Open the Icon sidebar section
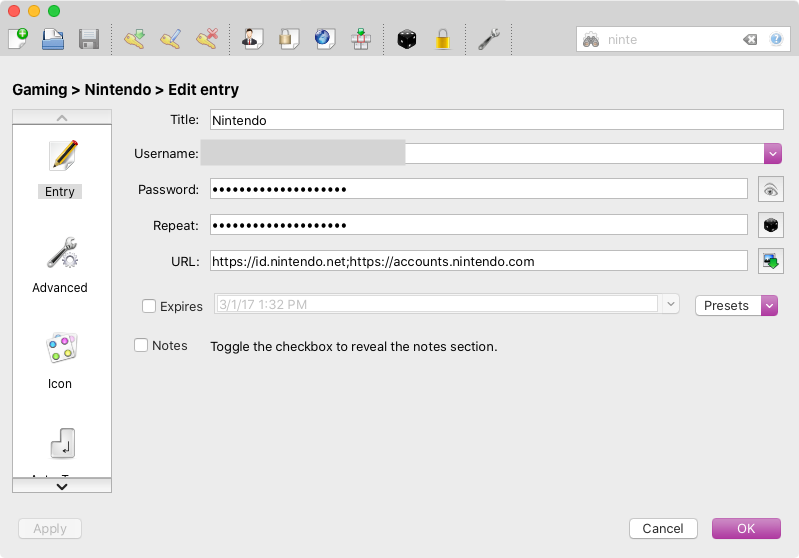 pyautogui.click(x=60, y=361)
